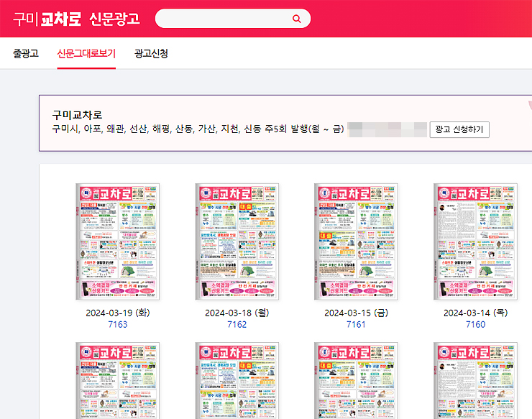532x419 pixels.
Task: Open issue number 7162 link
Action: (237, 325)
